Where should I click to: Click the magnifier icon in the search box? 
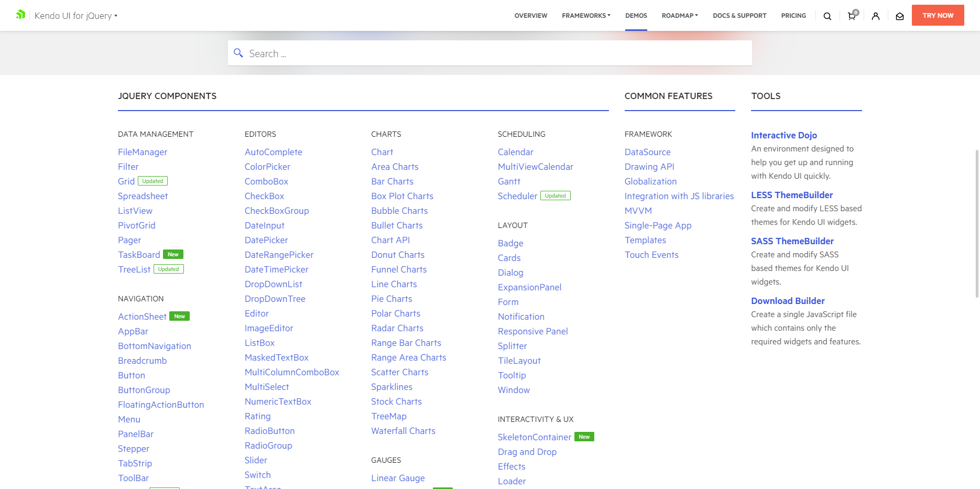[x=238, y=53]
